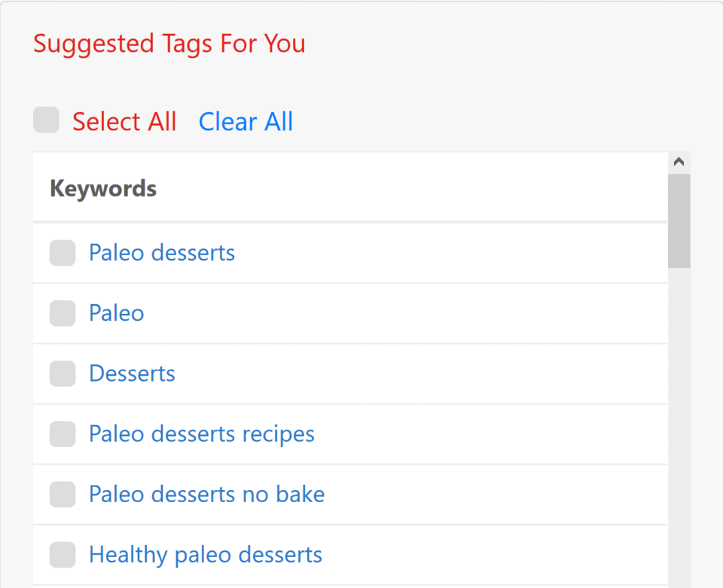Open the Desserts keyword link
The height and width of the screenshot is (588, 723).
[x=132, y=373]
